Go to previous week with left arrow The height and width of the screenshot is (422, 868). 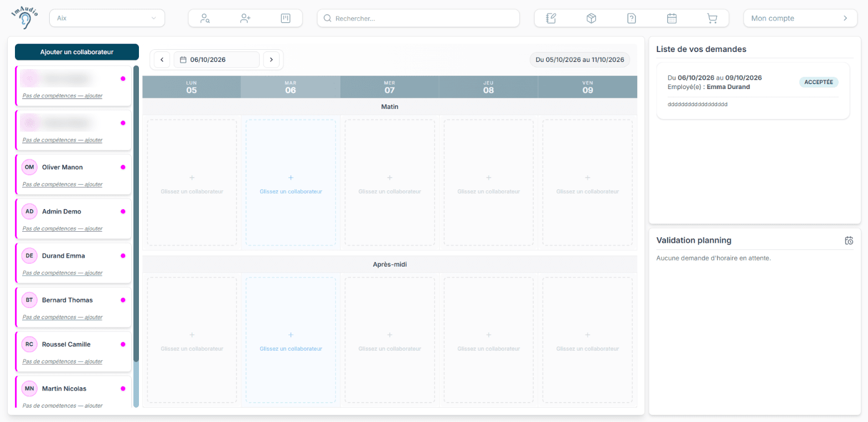(x=162, y=60)
